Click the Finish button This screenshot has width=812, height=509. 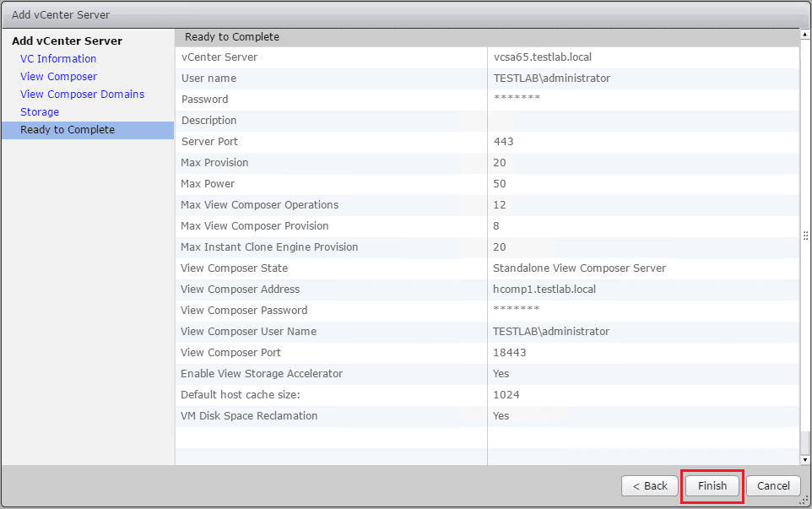pos(712,485)
